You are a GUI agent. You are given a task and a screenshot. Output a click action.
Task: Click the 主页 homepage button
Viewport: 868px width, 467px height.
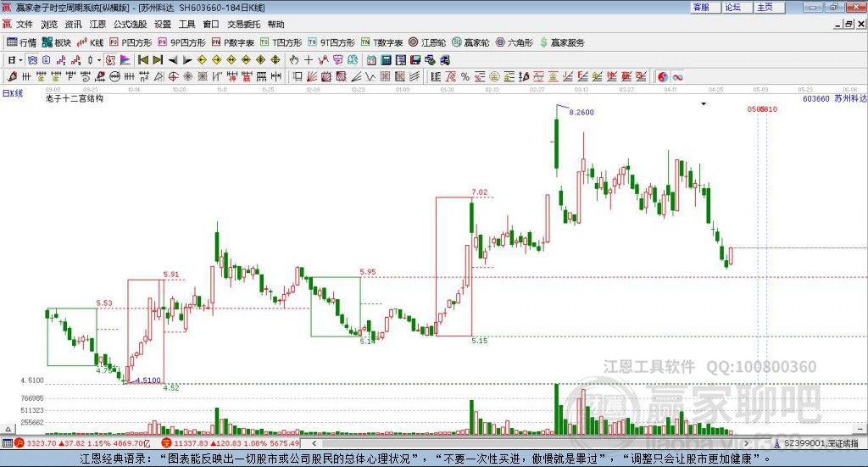click(769, 7)
